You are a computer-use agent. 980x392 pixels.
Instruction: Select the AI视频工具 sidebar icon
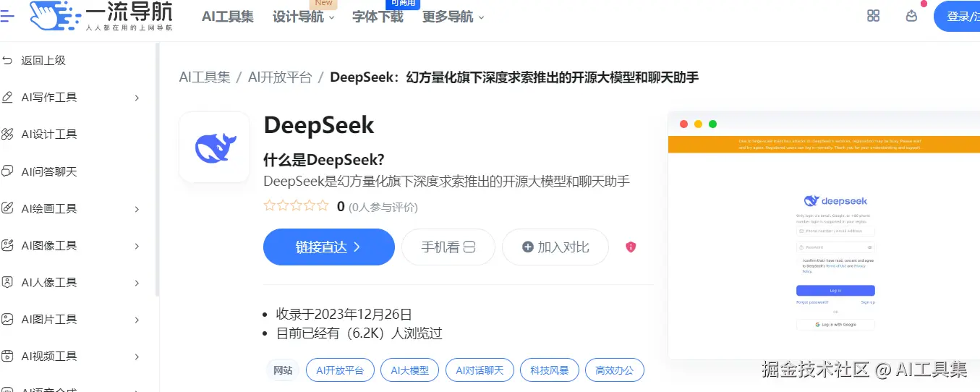click(7, 356)
